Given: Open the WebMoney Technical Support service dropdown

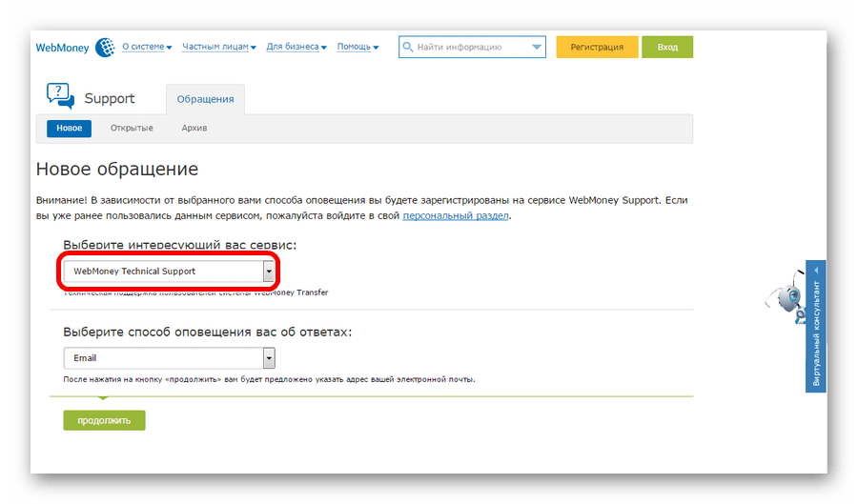Looking at the screenshot, I should pyautogui.click(x=169, y=272).
